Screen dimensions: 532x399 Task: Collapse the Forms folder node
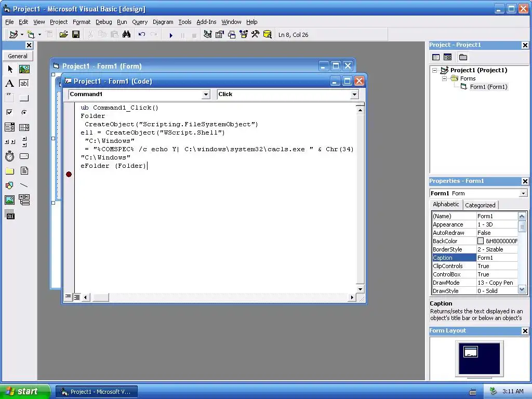(445, 78)
